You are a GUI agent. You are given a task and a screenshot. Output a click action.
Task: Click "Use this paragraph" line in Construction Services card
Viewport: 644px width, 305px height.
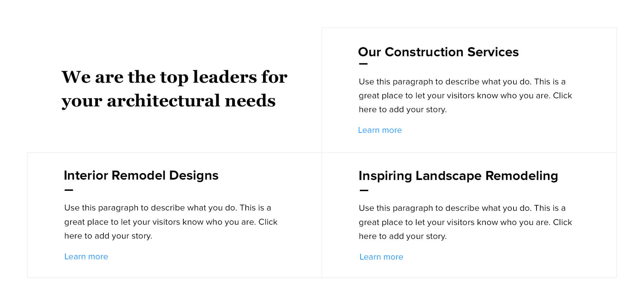click(462, 82)
